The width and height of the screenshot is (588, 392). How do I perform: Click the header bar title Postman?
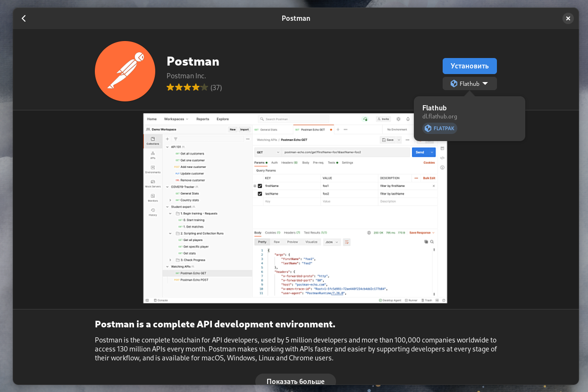[x=296, y=18]
